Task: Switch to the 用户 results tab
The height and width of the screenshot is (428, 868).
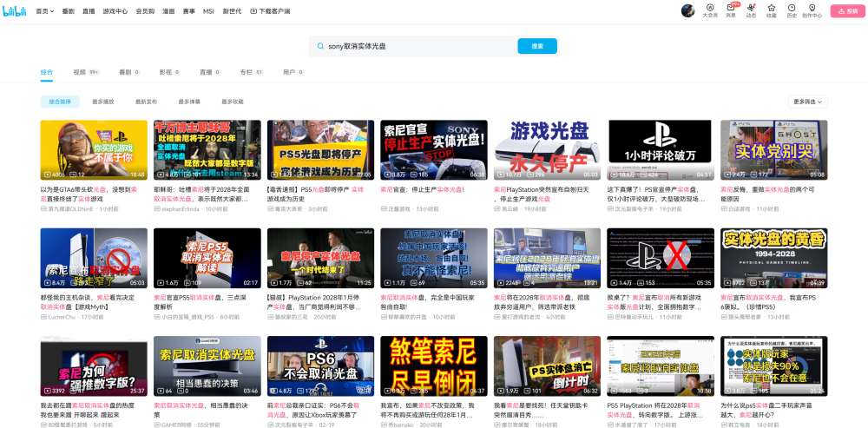Action: pos(293,72)
